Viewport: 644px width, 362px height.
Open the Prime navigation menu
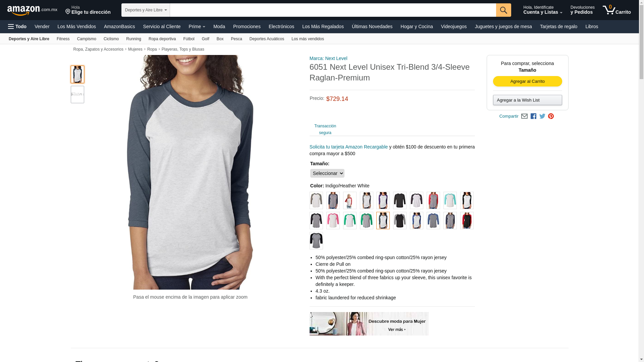click(x=197, y=26)
